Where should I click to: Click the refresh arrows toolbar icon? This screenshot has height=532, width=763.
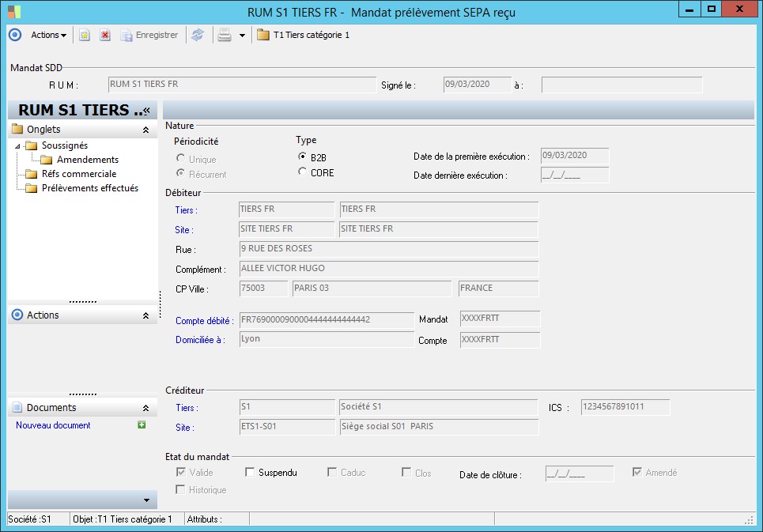coord(198,36)
